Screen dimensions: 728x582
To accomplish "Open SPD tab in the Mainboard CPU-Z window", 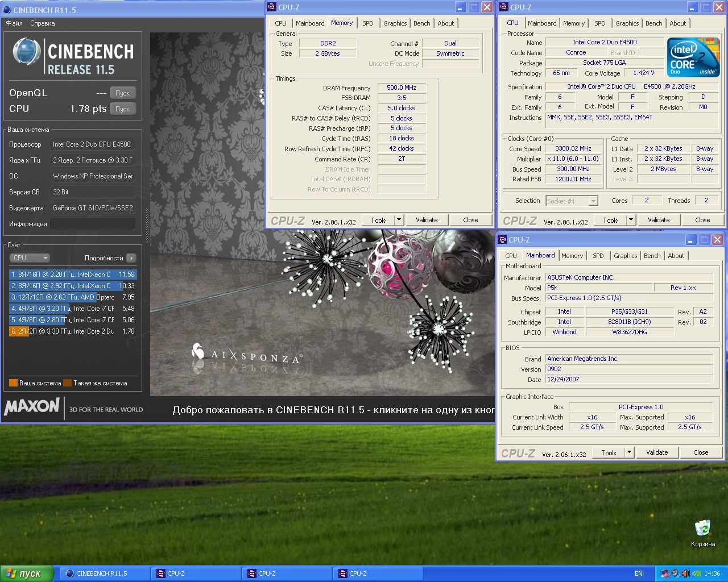I will [x=598, y=256].
